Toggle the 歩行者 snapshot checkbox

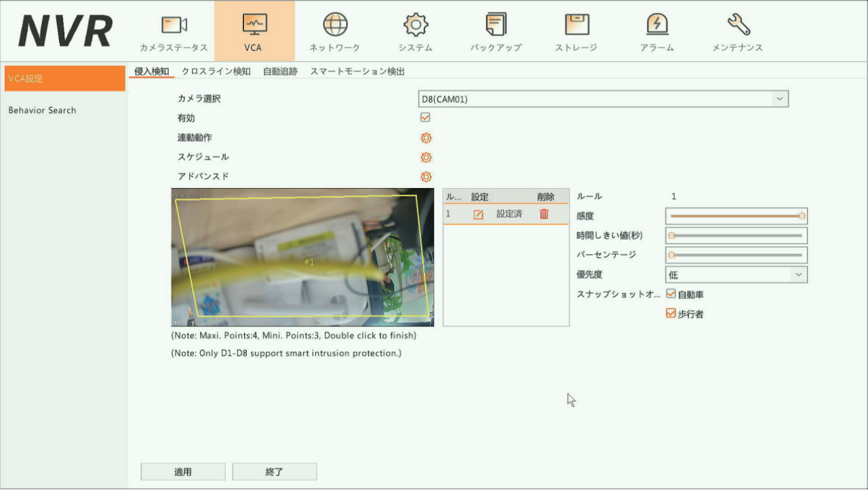[671, 314]
